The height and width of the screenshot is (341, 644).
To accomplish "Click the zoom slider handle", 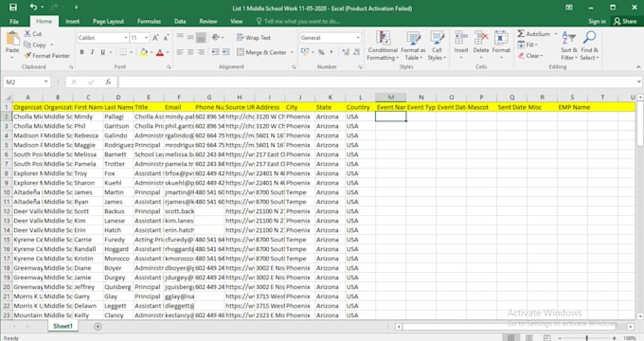I will (586, 338).
